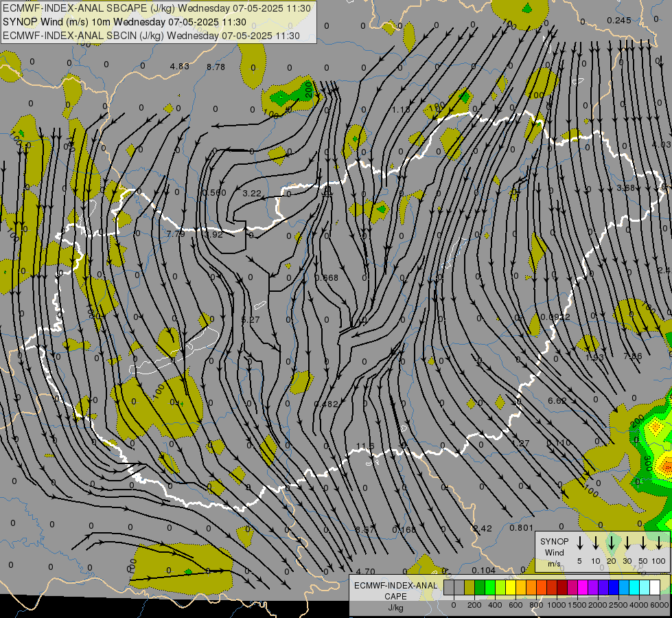Click the 50 m/s wind legend arrow
This screenshot has width=672, height=618.
643,543
